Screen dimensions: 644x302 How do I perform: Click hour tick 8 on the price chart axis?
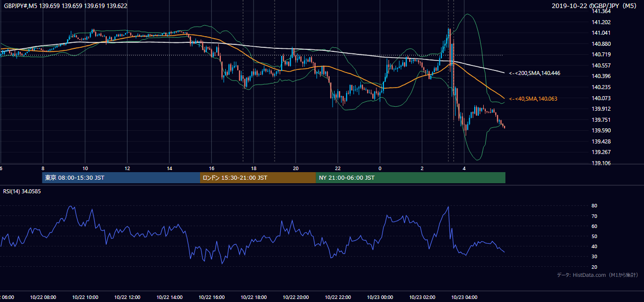click(43, 169)
